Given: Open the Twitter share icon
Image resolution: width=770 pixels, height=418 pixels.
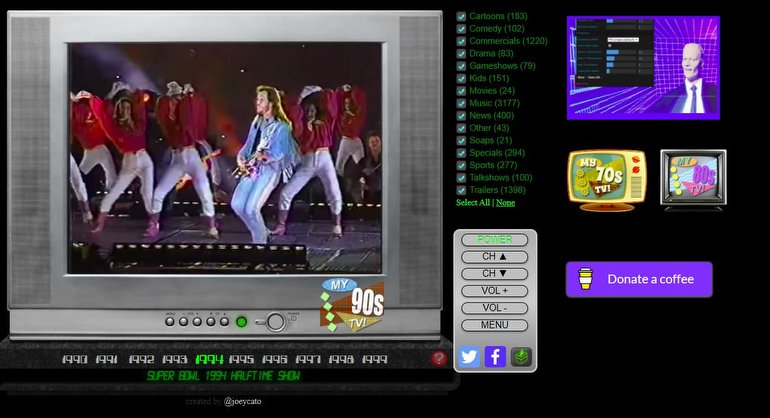Looking at the screenshot, I should click(x=469, y=357).
